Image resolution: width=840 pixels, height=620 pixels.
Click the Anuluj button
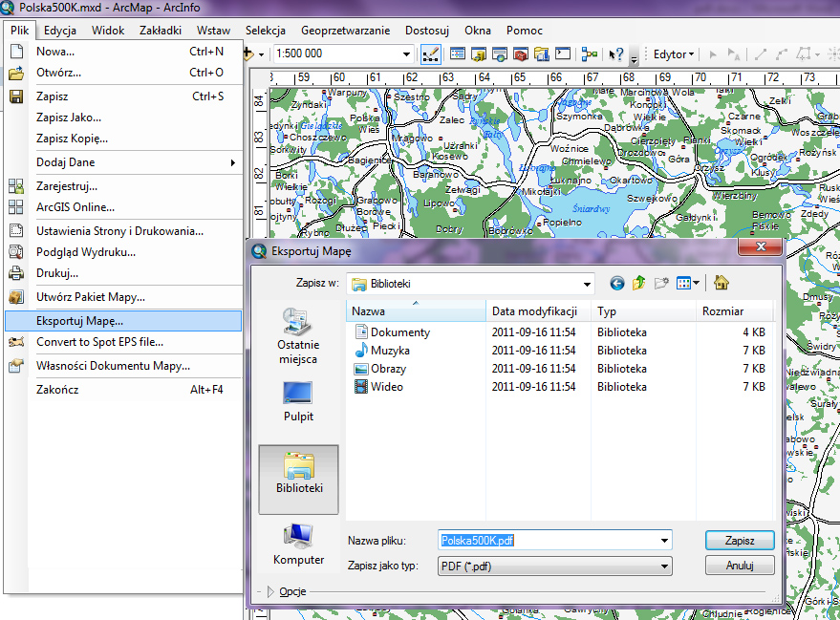[740, 566]
